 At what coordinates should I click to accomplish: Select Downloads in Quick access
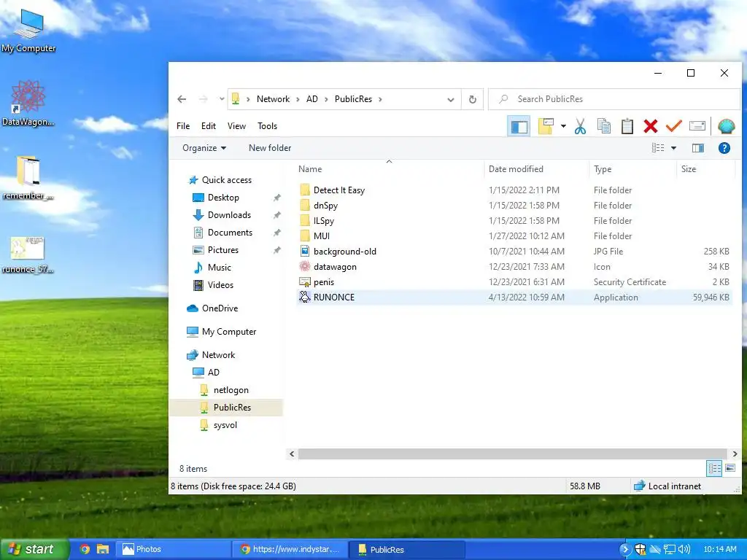click(x=229, y=215)
